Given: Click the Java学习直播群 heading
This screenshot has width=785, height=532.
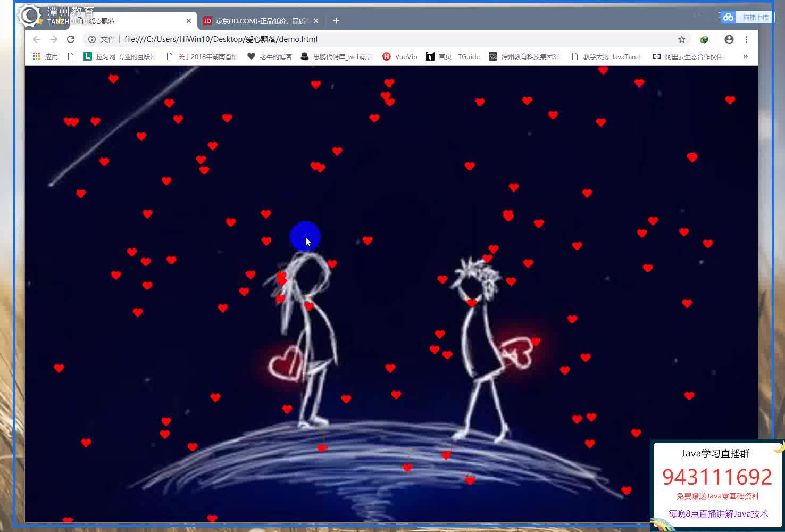Looking at the screenshot, I should (x=715, y=453).
